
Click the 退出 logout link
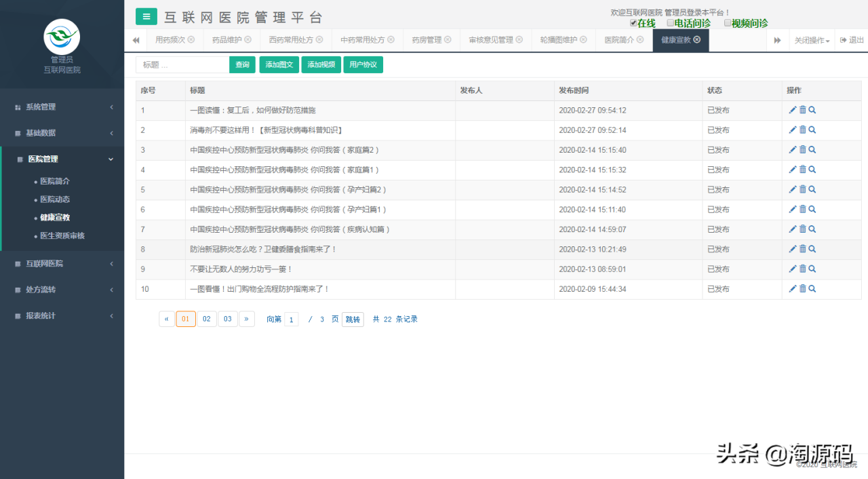(852, 41)
